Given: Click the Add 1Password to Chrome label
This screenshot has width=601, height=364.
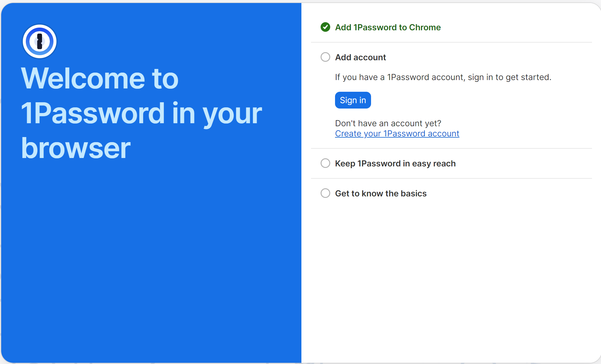Looking at the screenshot, I should coord(388,27).
